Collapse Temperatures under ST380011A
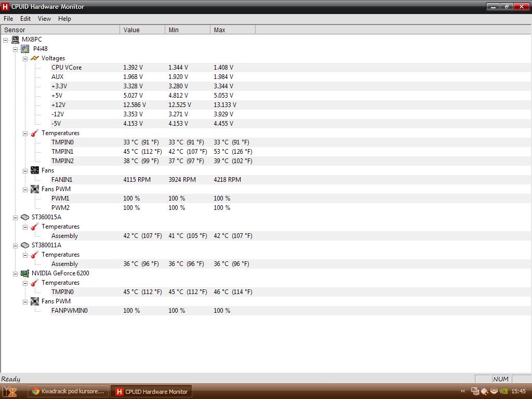The height and width of the screenshot is (399, 532). coord(25,255)
